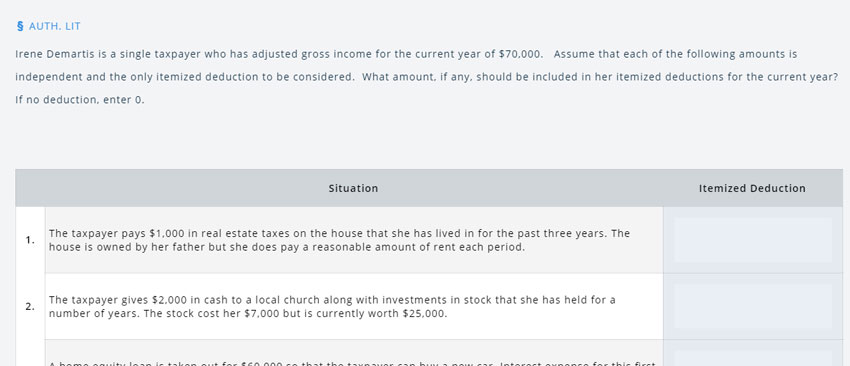Click the Itemized Deduction field for situation 2
Screen dimensions: 850x366
(752, 306)
